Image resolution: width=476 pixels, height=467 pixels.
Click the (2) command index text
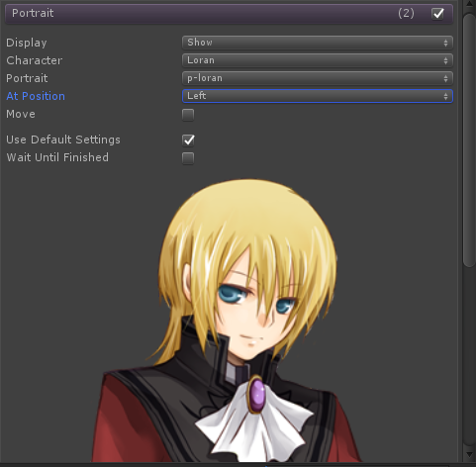(x=406, y=13)
